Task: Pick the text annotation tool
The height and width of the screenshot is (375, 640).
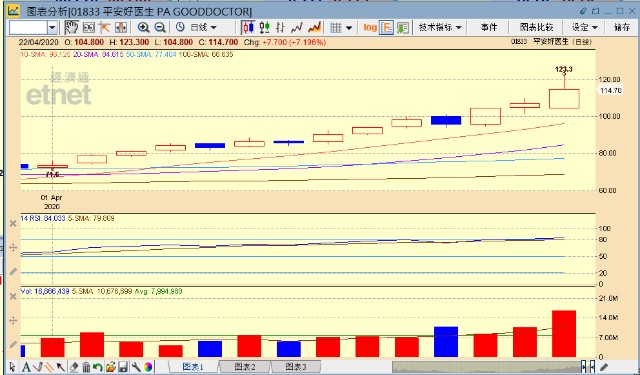Action: [26, 367]
